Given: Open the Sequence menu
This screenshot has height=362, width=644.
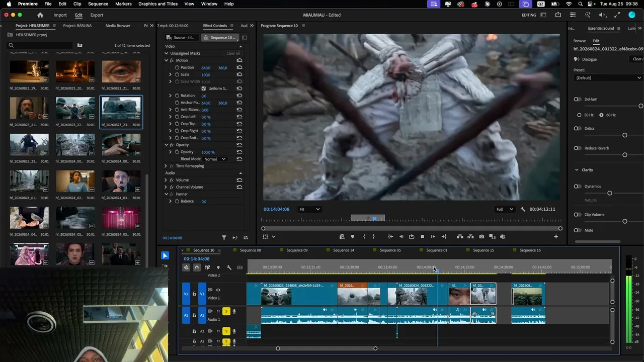Looking at the screenshot, I should coord(98,4).
